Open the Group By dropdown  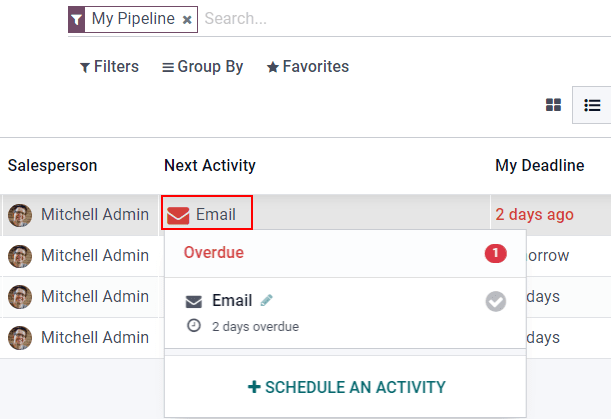coord(203,67)
